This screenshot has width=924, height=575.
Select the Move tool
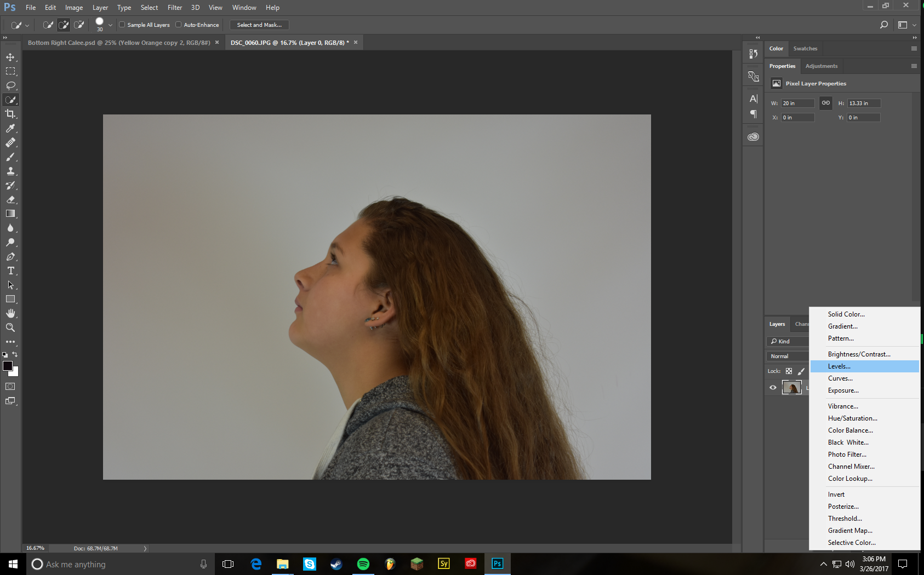10,57
